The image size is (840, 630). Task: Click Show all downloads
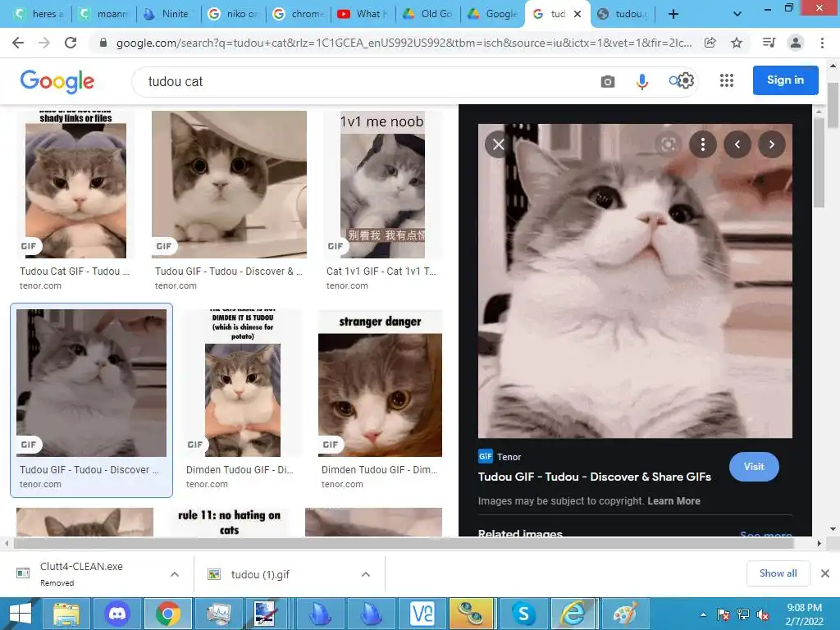[x=778, y=573]
